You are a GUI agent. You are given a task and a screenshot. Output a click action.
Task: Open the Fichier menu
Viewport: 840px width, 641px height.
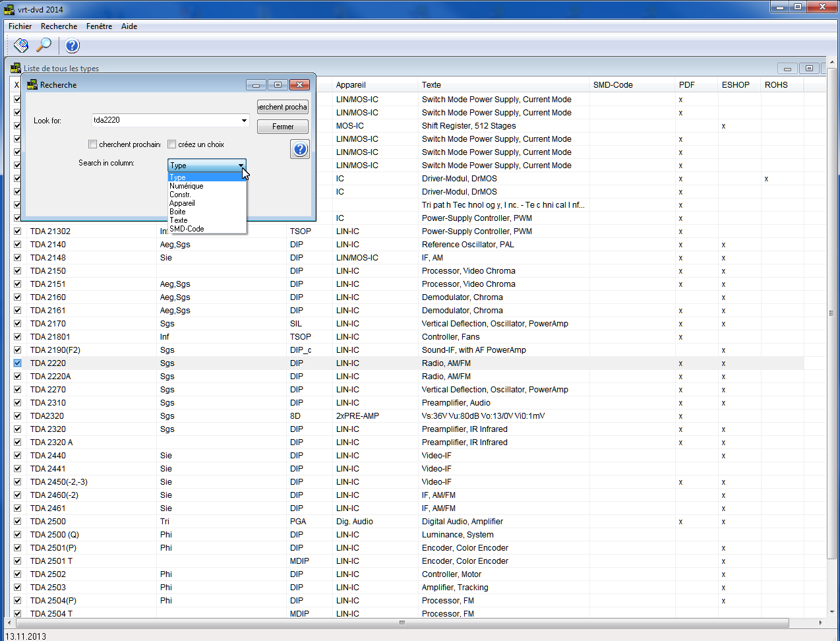tap(20, 26)
